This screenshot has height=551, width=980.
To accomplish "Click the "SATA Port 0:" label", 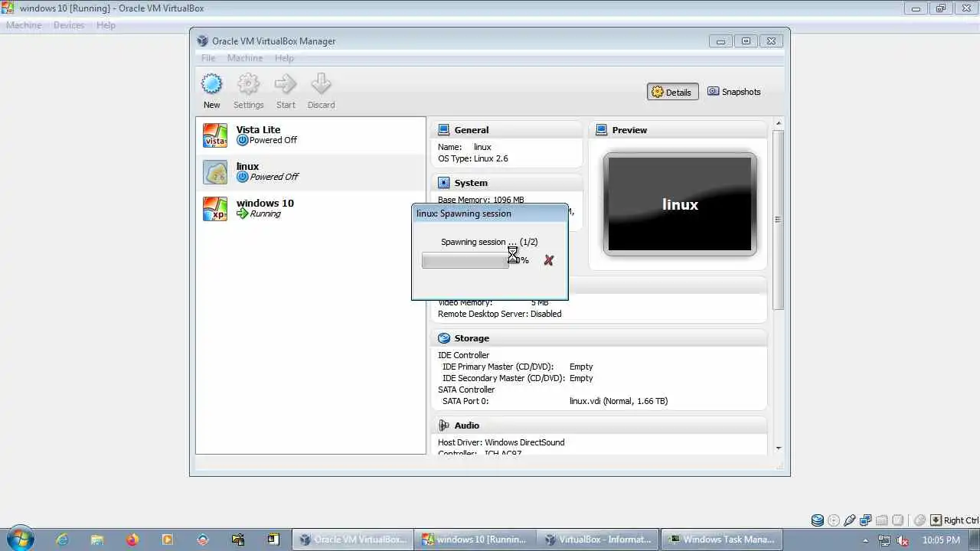I will [x=465, y=401].
